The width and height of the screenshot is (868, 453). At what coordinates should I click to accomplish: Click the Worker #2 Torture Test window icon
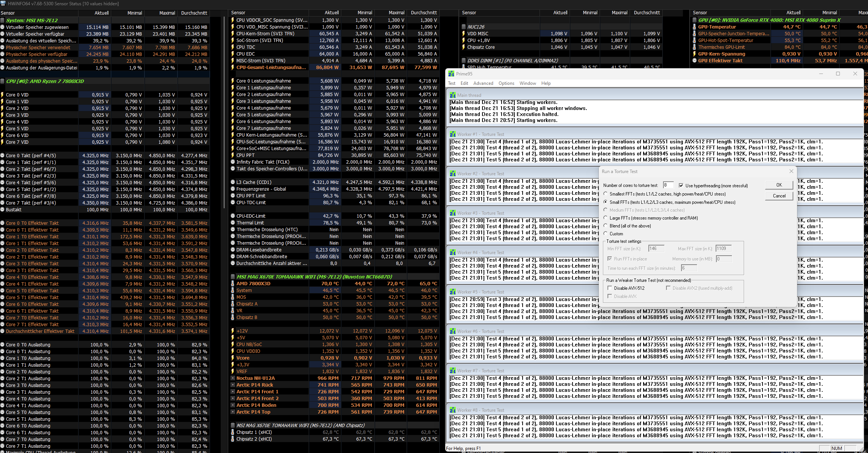(x=453, y=174)
